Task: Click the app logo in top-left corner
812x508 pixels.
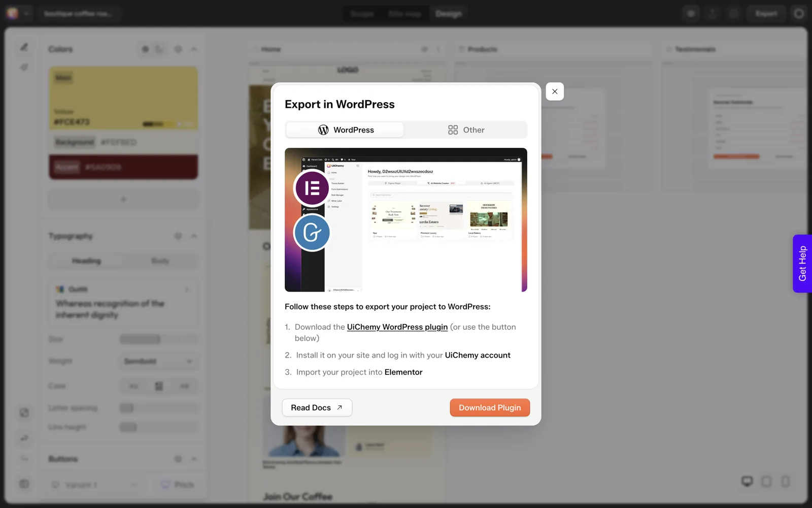Action: click(x=13, y=14)
